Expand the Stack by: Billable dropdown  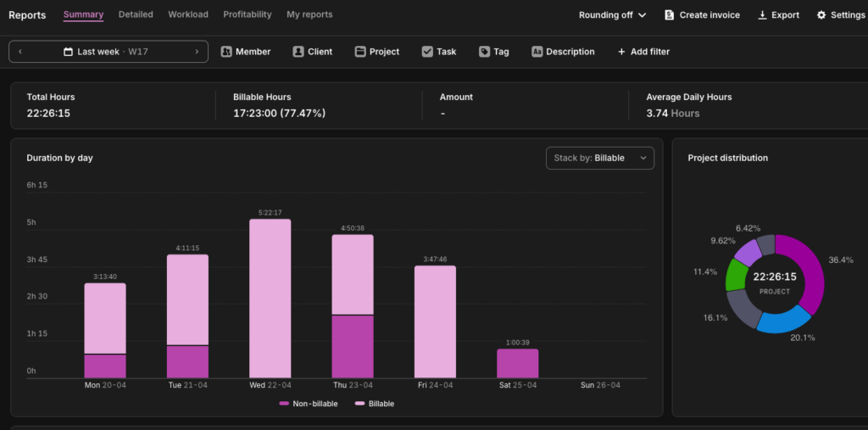click(x=599, y=158)
